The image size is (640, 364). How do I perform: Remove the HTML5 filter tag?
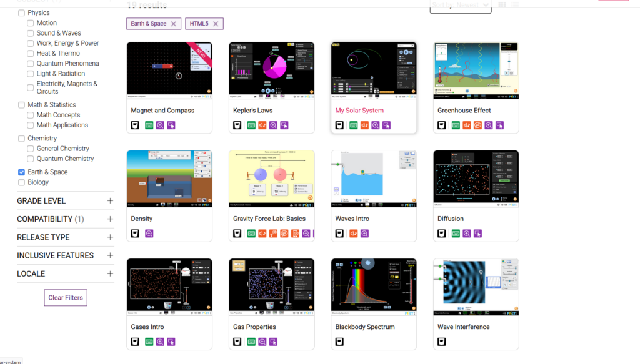(x=216, y=24)
